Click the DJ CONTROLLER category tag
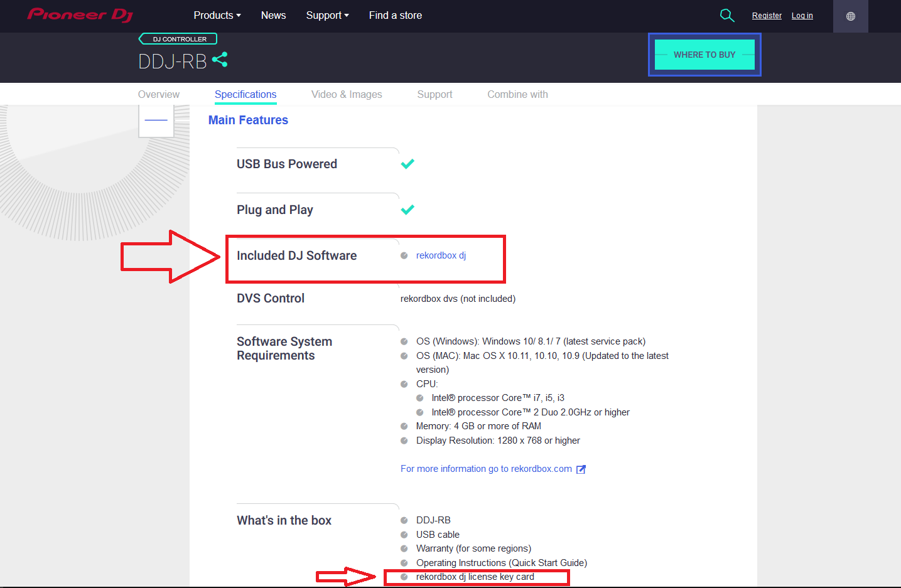The width and height of the screenshot is (901, 588). [178, 39]
